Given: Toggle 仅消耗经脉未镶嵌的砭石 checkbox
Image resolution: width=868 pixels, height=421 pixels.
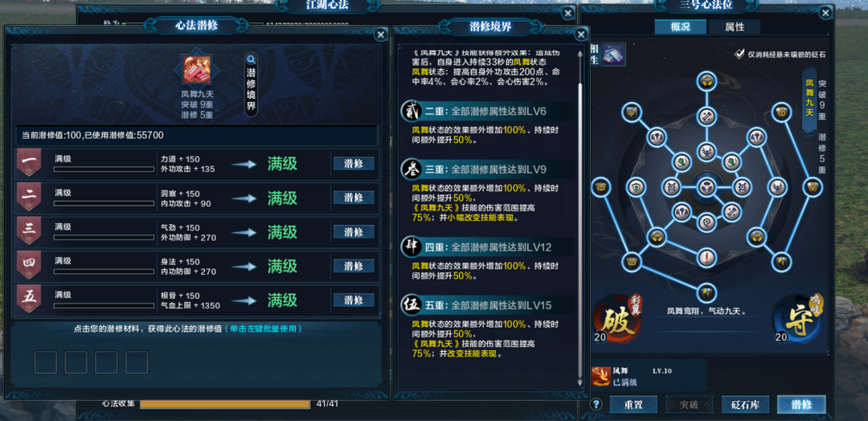Looking at the screenshot, I should (739, 54).
